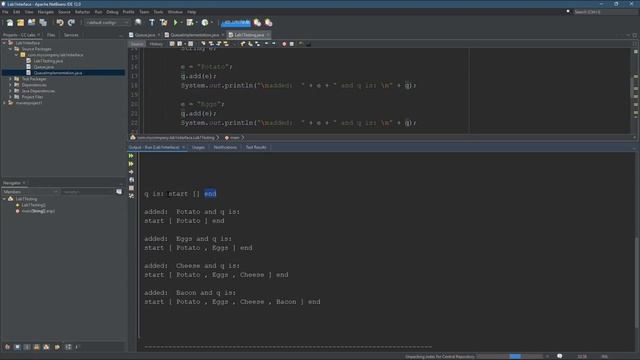Select QueueImplementation.java in project tree
The height and width of the screenshot is (360, 640).
(58, 73)
